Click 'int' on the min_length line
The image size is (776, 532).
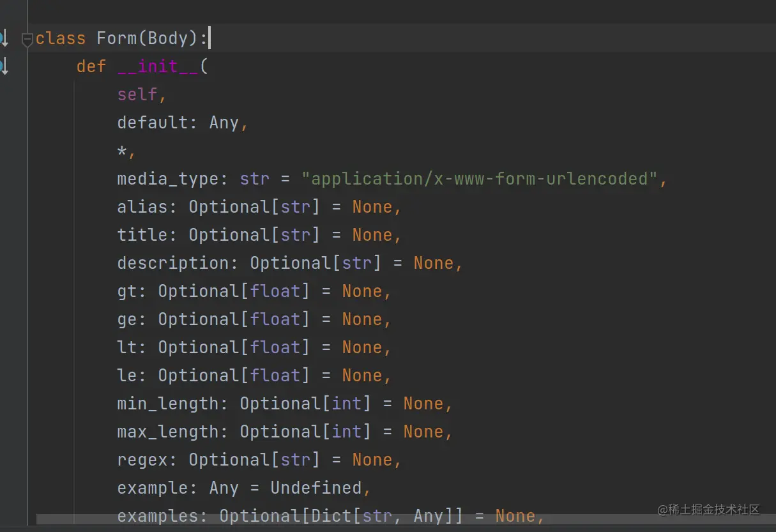pos(347,404)
